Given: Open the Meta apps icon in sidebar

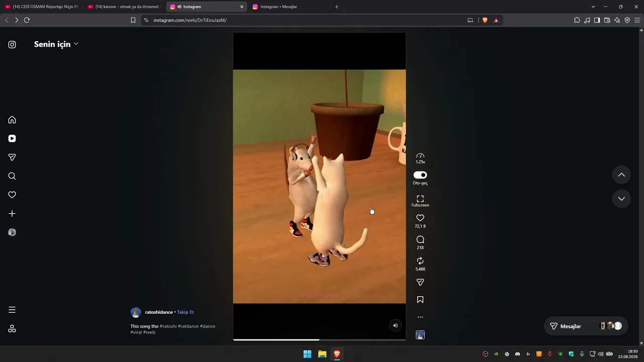Looking at the screenshot, I should tap(12, 329).
